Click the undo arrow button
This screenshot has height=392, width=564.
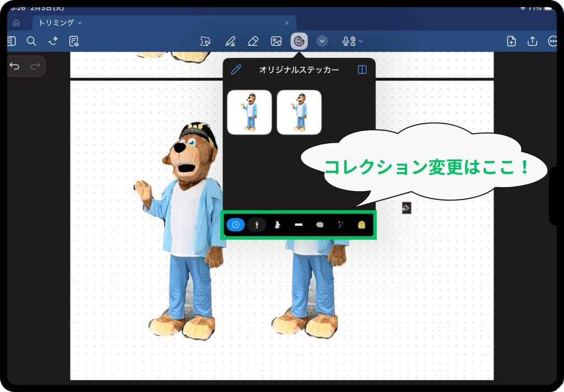click(15, 66)
